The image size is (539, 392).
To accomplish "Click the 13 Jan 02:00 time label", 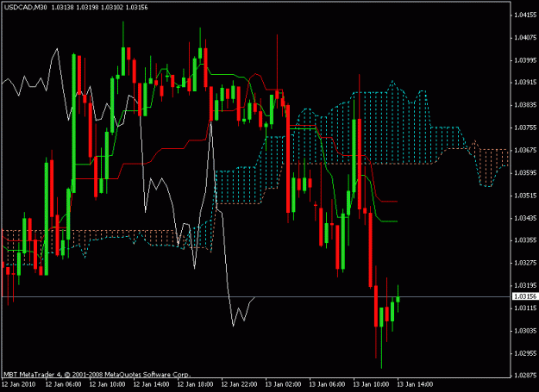I will coord(283,384).
